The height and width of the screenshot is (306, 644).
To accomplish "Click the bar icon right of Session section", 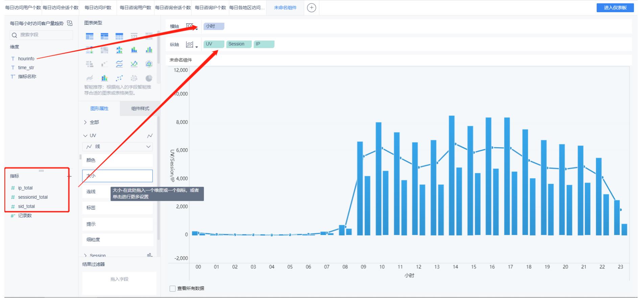I will point(150,255).
